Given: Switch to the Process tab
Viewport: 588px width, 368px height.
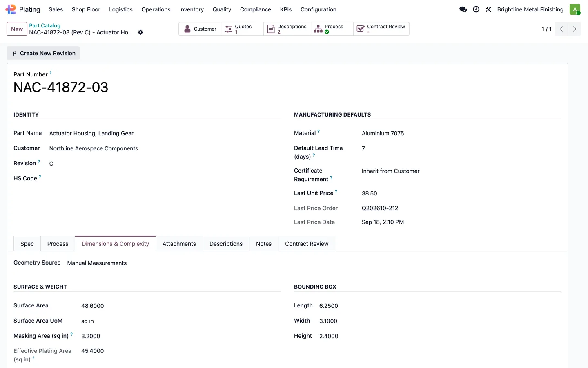Looking at the screenshot, I should click(58, 244).
